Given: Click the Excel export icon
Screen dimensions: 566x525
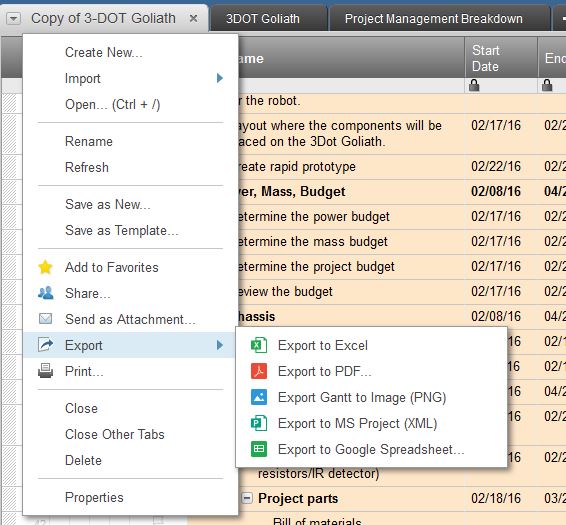Looking at the screenshot, I should [259, 345].
